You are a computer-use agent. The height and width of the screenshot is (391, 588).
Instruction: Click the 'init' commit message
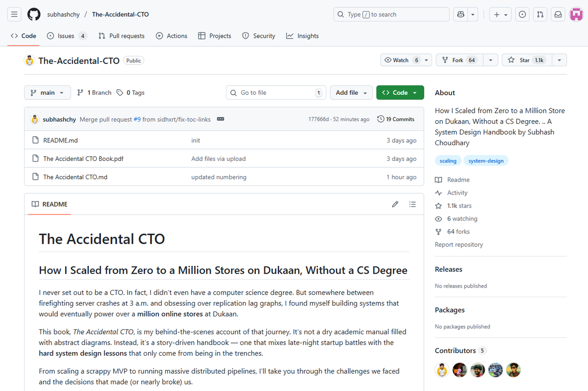(x=196, y=140)
